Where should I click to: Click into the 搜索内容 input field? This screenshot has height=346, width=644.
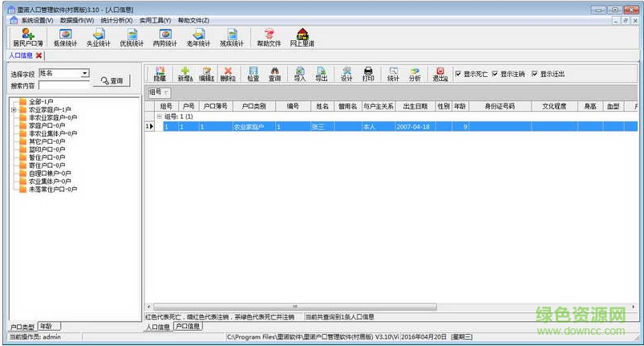(x=64, y=85)
